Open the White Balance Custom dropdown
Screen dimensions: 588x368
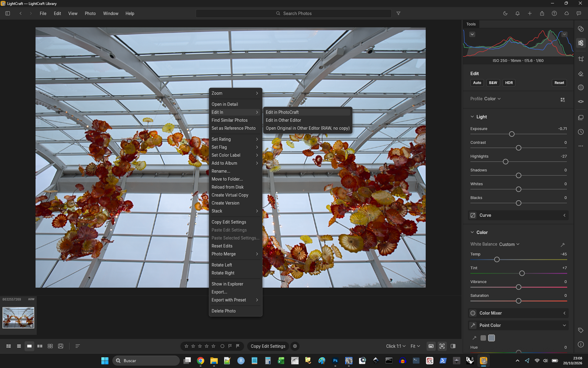509,244
